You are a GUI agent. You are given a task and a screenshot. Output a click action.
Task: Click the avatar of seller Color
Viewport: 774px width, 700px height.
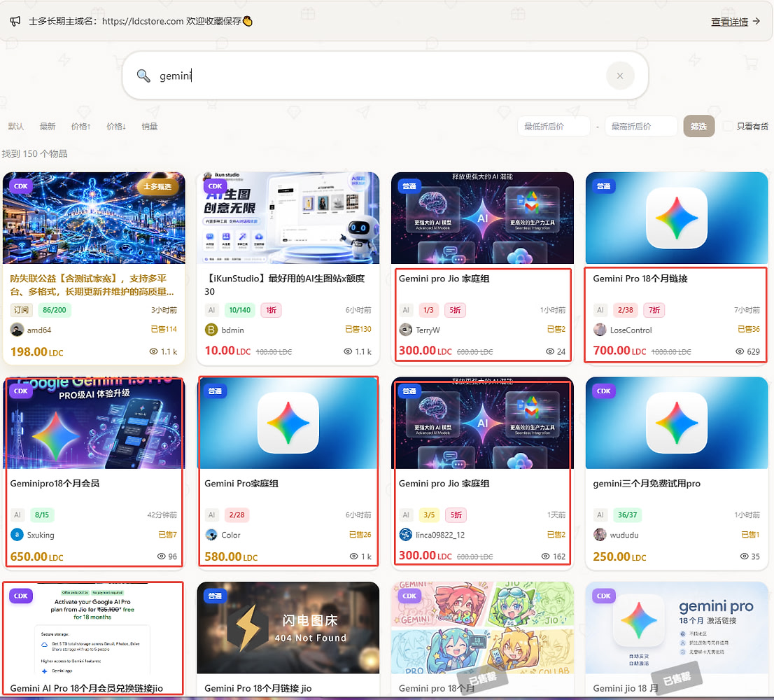(x=211, y=535)
